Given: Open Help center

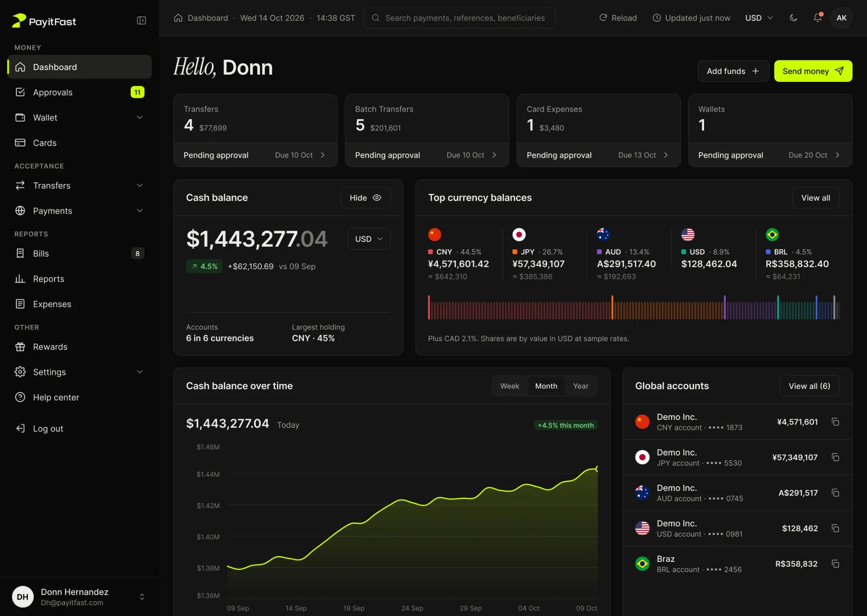Looking at the screenshot, I should 79,397.
